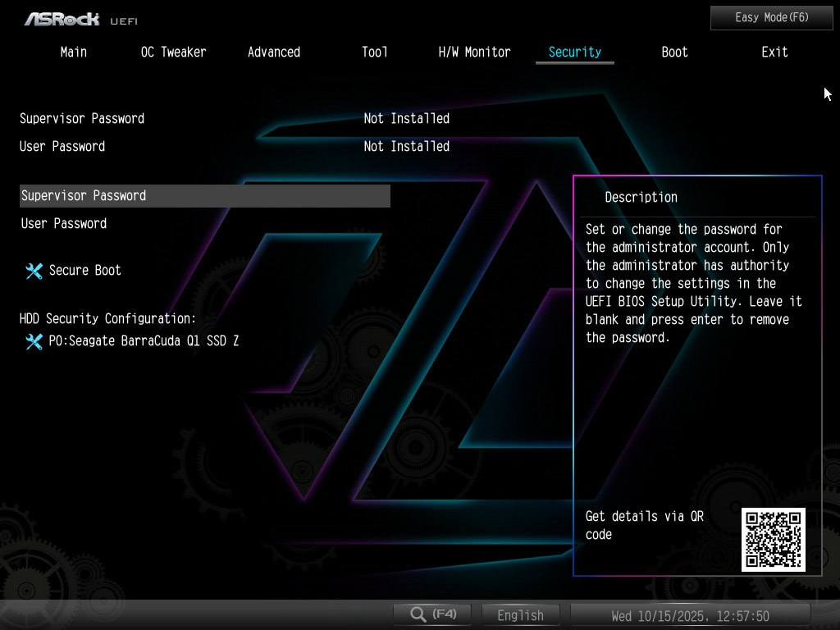840x630 pixels.
Task: Go to the Advanced tab
Action: tap(274, 52)
